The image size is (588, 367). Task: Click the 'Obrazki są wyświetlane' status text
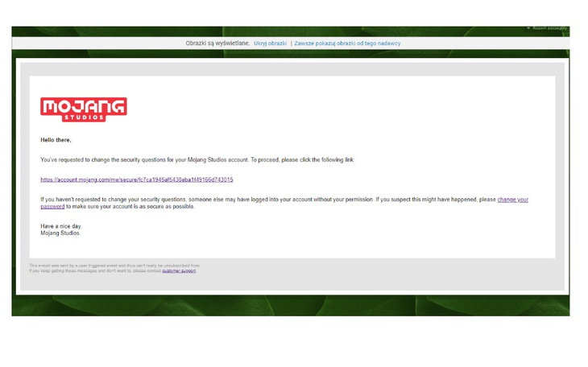[217, 43]
